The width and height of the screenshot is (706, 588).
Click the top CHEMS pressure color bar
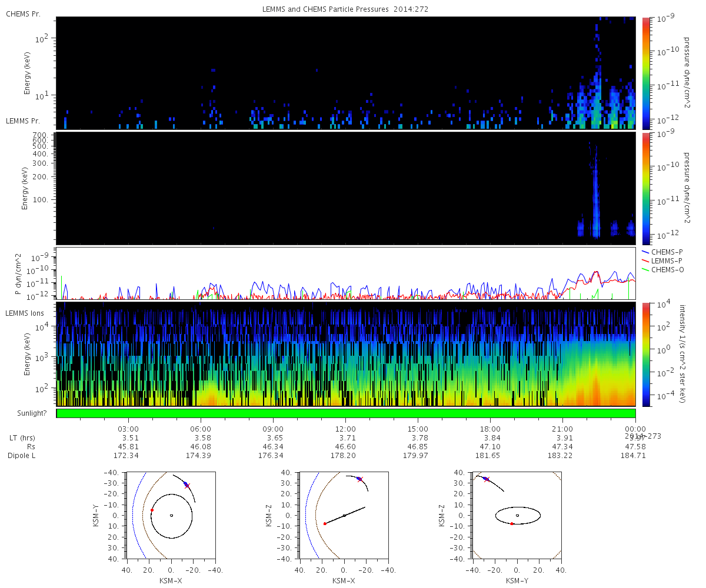tap(645, 73)
